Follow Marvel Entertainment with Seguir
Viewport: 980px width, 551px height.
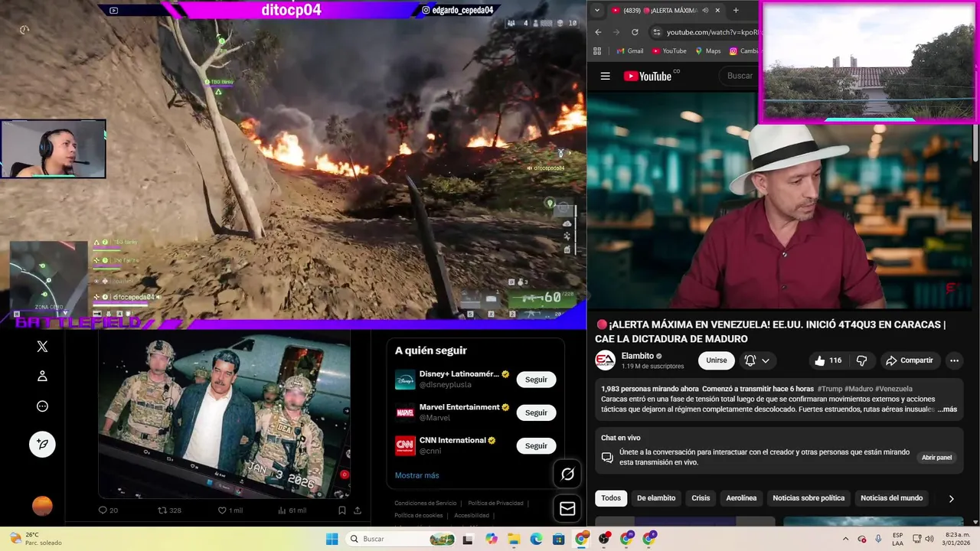pos(536,412)
